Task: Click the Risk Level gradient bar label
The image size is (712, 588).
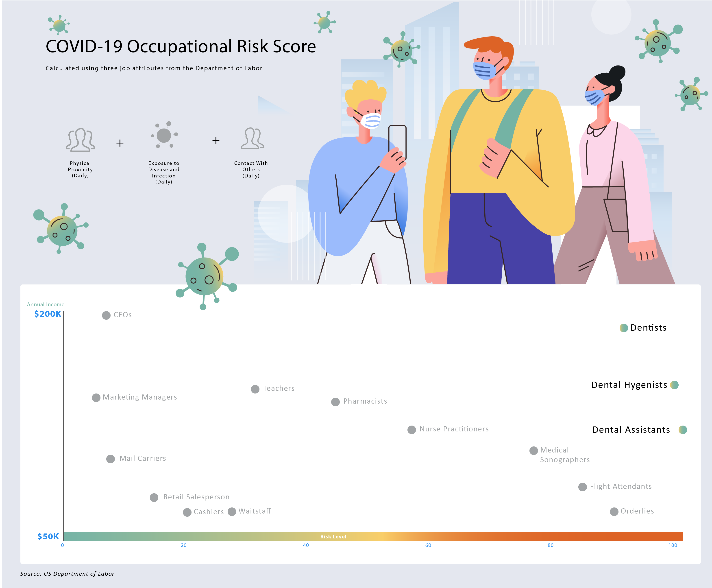Action: tap(333, 537)
